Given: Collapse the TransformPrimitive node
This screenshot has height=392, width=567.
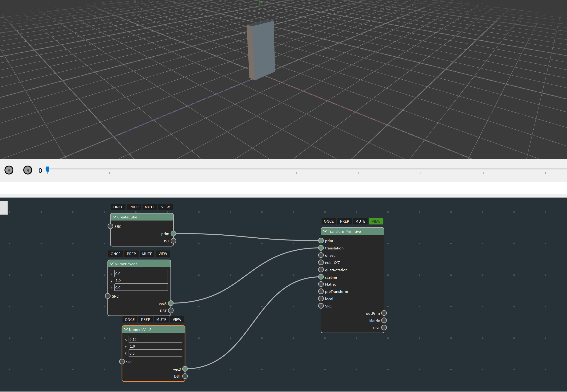Looking at the screenshot, I should tap(325, 231).
